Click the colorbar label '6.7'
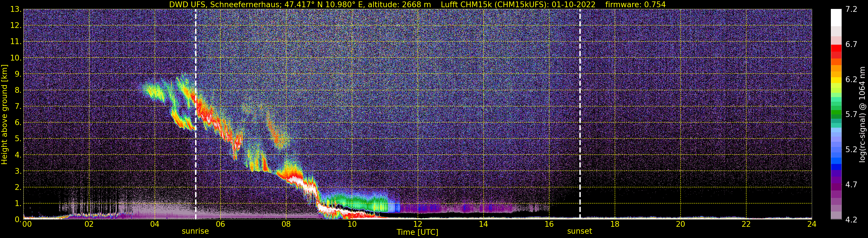This screenshot has width=868, height=238. click(851, 44)
